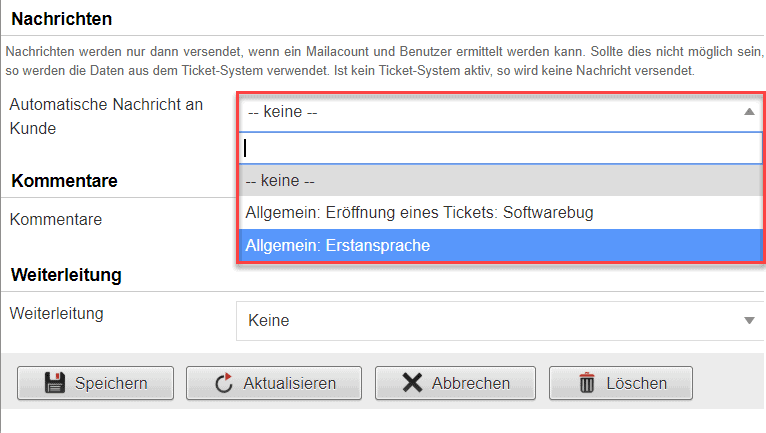Click the circular refresh arrow icon
The height and width of the screenshot is (433, 766).
224,382
